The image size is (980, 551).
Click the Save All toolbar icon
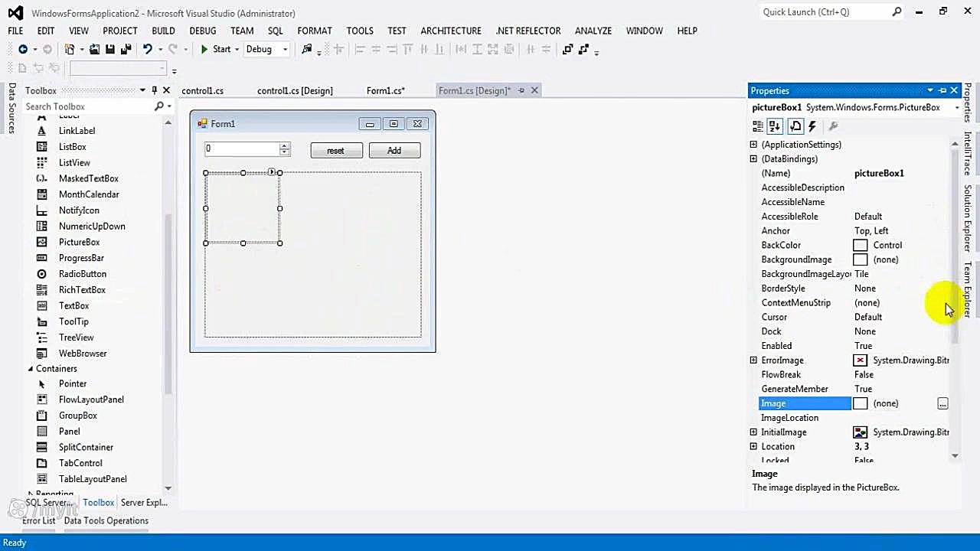pos(126,49)
